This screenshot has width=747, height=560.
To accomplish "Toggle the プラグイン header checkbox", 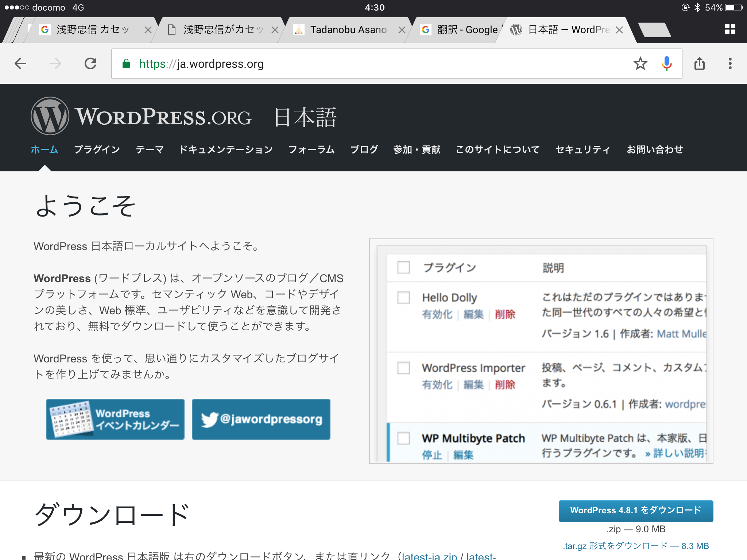I will point(404,267).
